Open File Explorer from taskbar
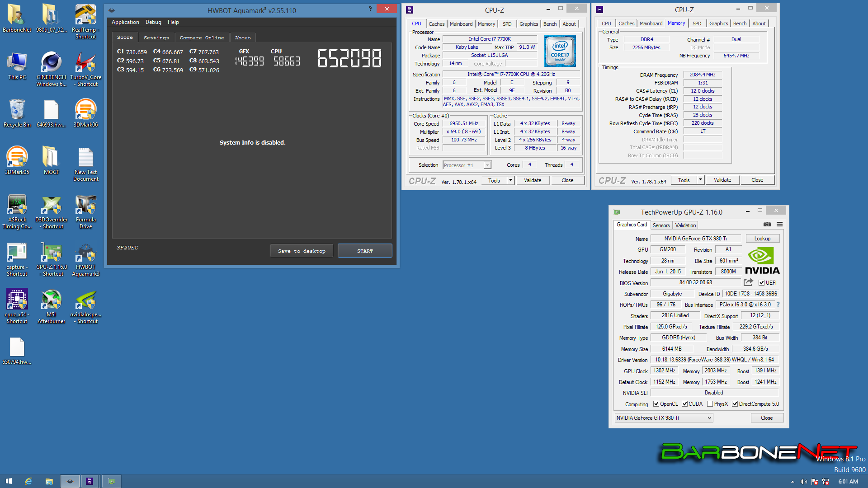Viewport: 868px width, 488px height. click(49, 481)
